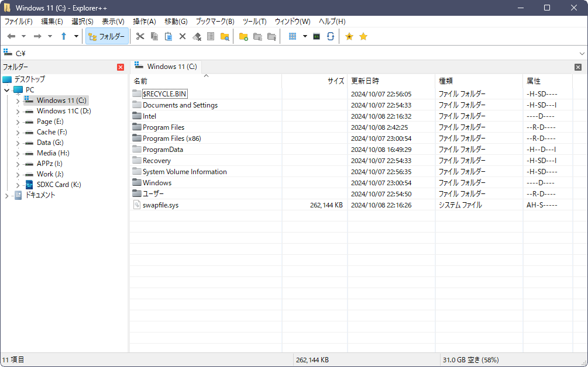Click the Move To folder icon
Screen dimensions: 588x367
[271, 36]
